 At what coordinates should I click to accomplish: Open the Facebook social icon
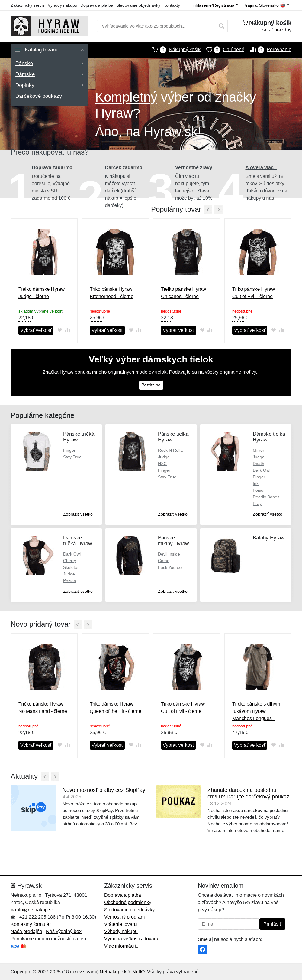click(x=202, y=949)
